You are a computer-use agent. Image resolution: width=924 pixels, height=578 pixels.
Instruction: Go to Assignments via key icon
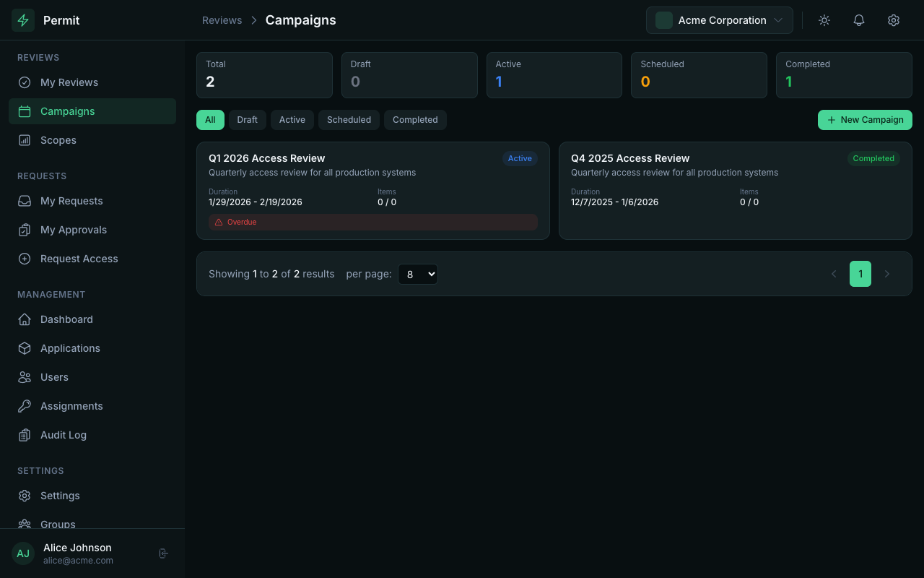point(25,406)
